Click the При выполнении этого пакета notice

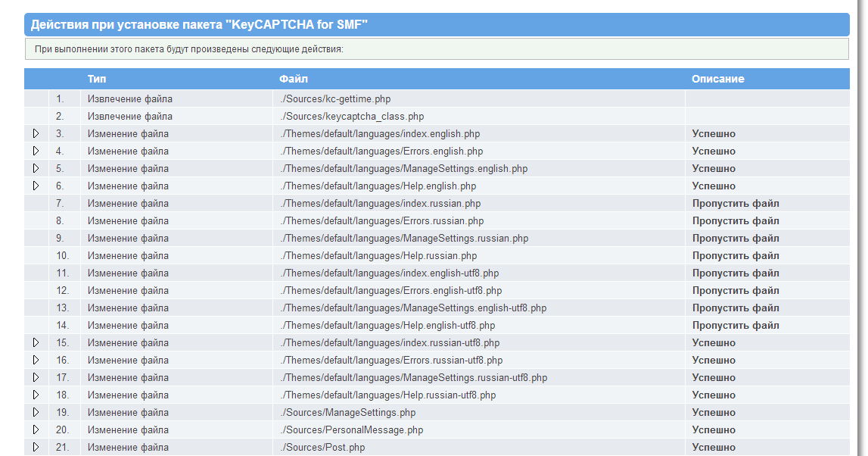click(x=437, y=48)
